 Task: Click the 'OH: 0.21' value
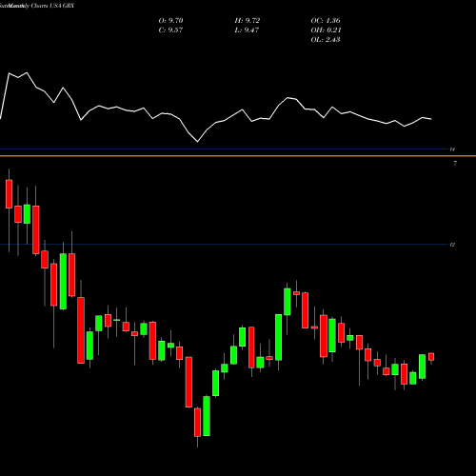[326, 30]
